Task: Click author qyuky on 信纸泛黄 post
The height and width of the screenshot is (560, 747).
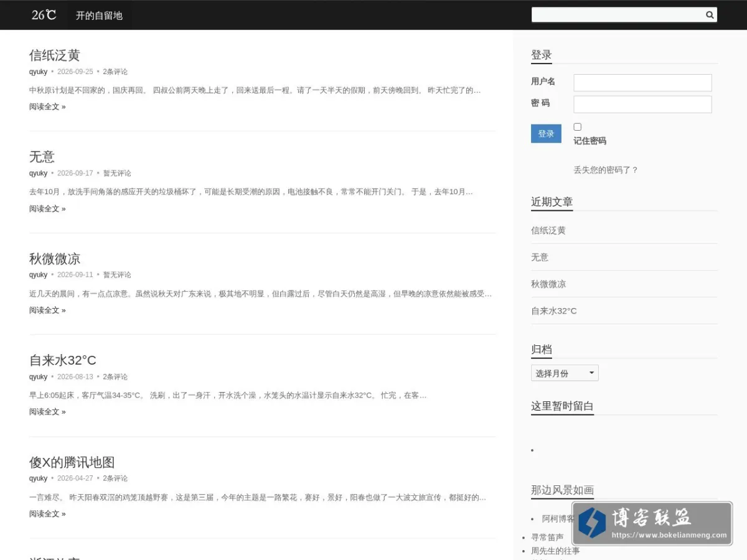Action: [x=38, y=72]
